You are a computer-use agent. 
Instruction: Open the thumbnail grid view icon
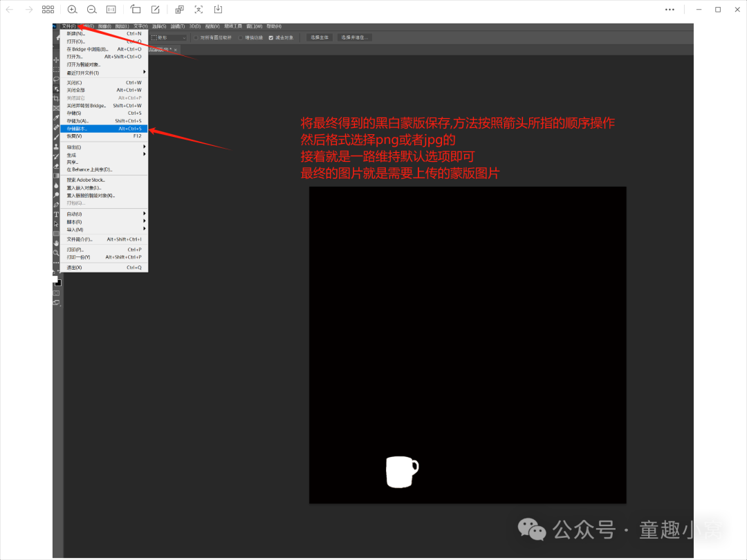[x=48, y=10]
